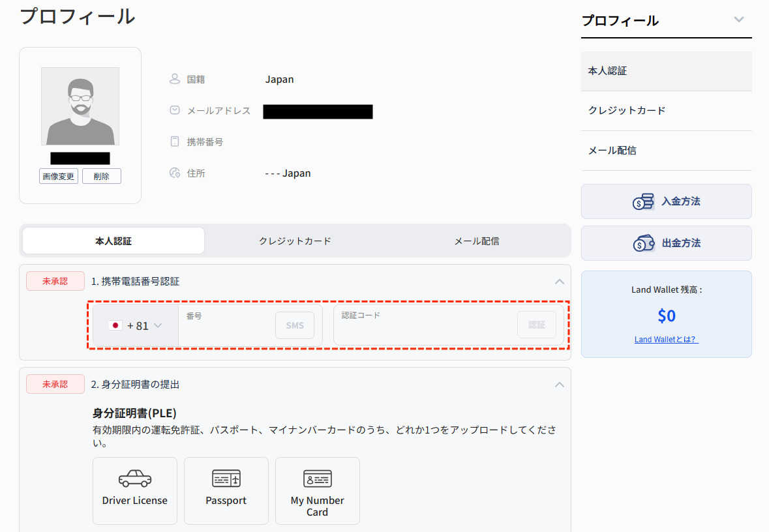The height and width of the screenshot is (532, 769).
Task: Open the +81 country code dropdown
Action: click(135, 325)
